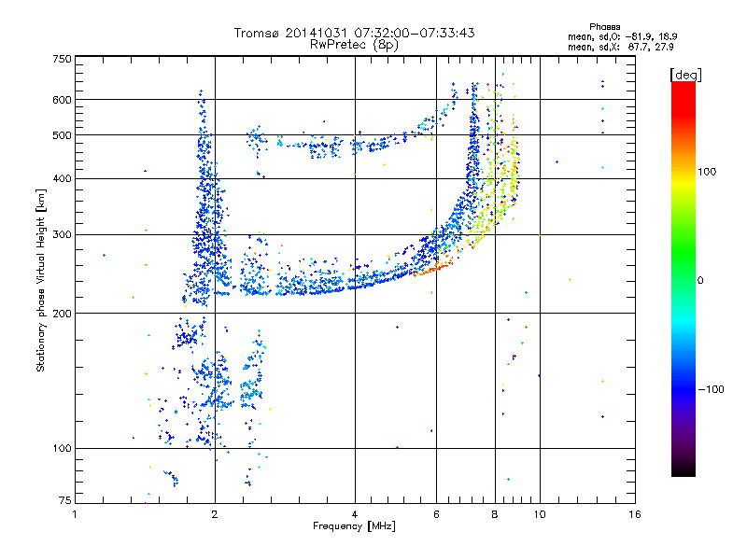Click the 'Frequency [MHz]' axis label

354,526
